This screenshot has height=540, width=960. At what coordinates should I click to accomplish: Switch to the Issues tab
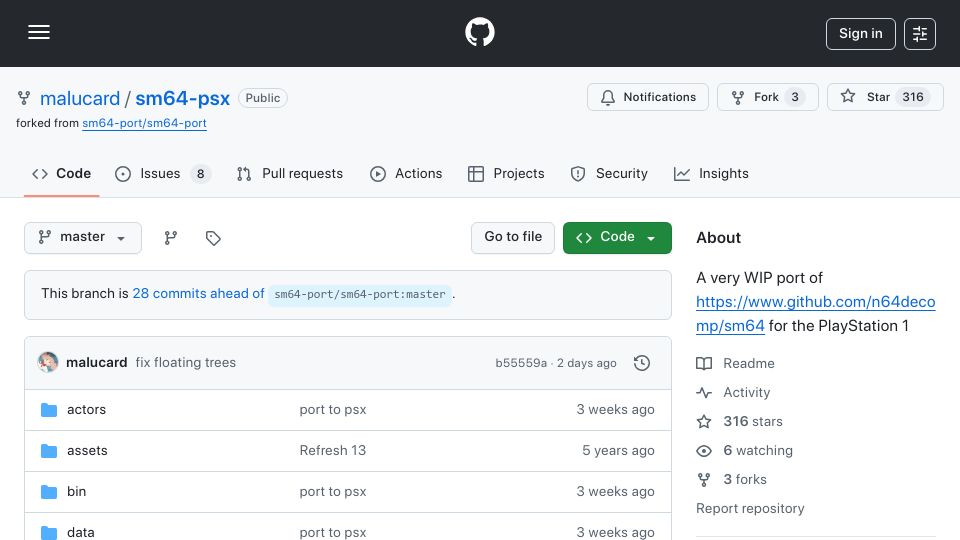tap(162, 174)
